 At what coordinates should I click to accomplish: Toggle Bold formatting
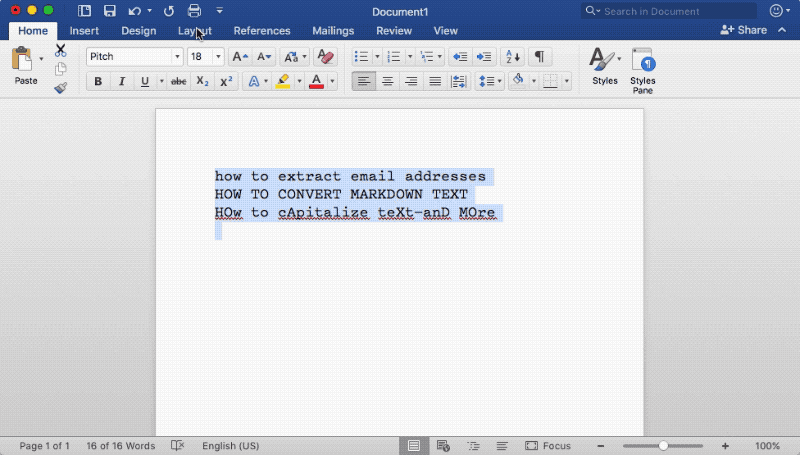coord(98,81)
